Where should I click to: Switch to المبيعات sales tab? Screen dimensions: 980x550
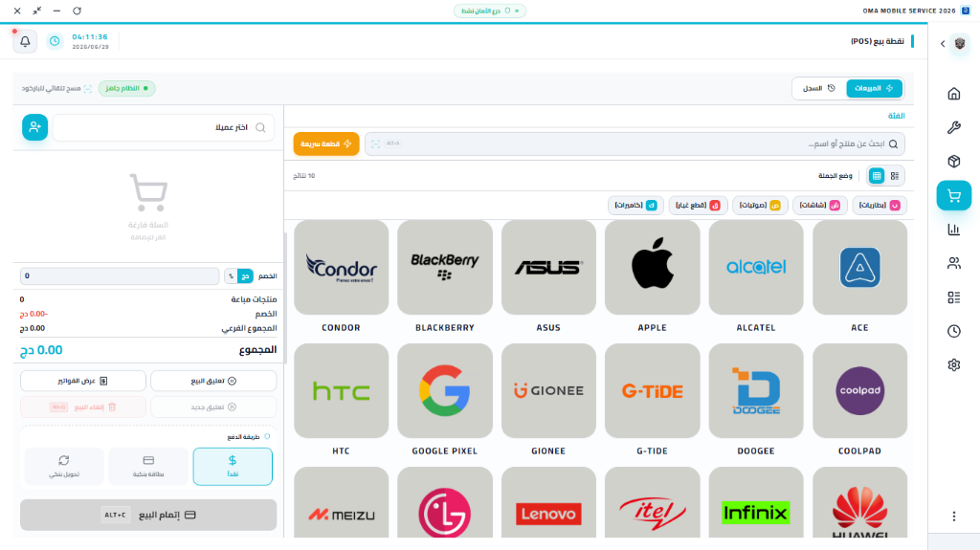(x=875, y=88)
